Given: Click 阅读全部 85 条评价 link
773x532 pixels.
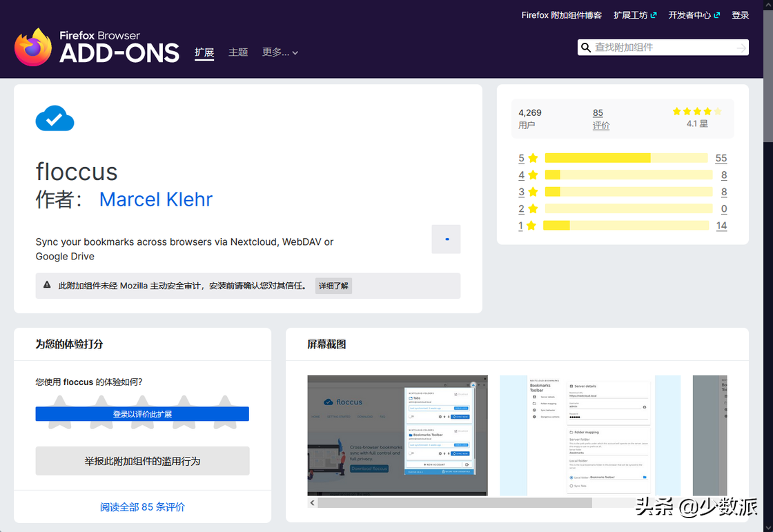Looking at the screenshot, I should (142, 507).
